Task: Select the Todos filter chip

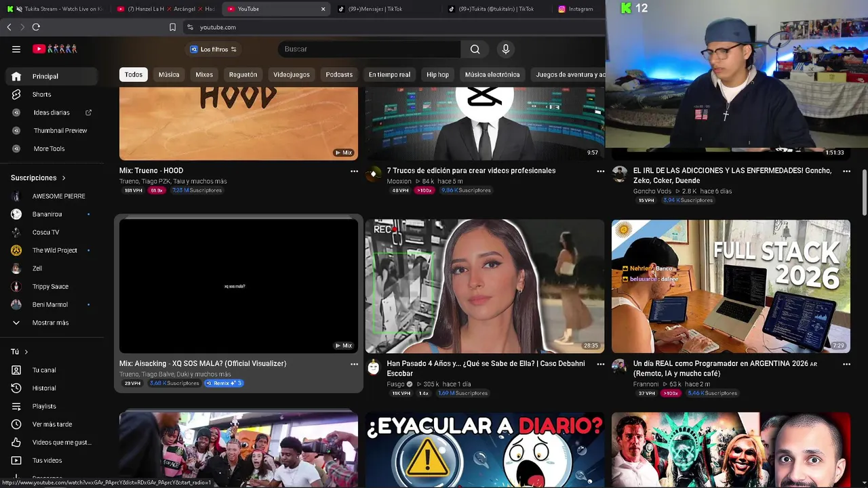Action: click(134, 75)
